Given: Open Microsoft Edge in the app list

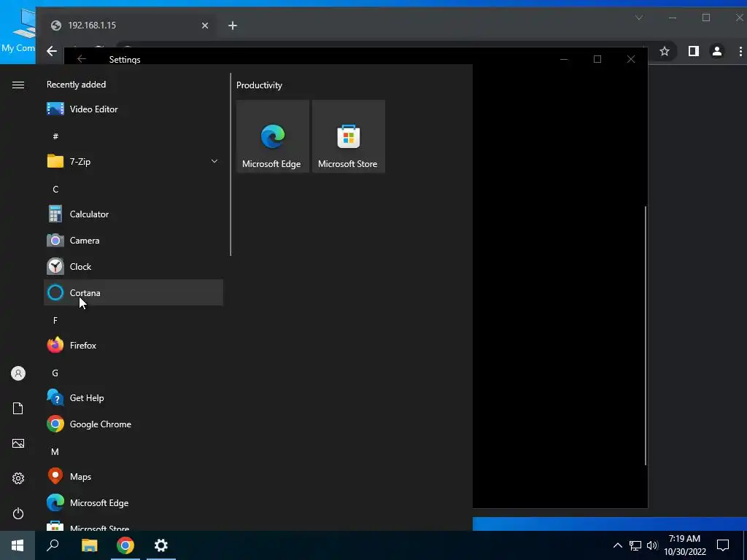Looking at the screenshot, I should [133, 503].
